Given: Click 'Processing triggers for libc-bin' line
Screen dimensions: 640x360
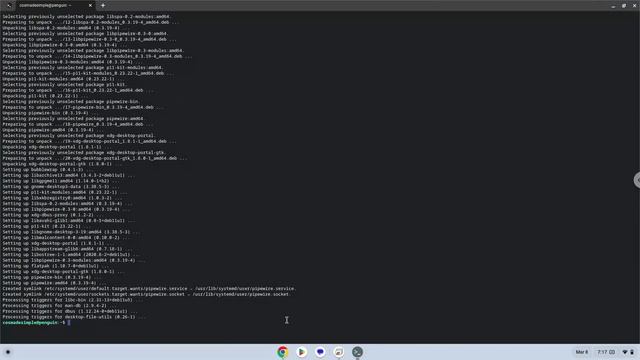Looking at the screenshot, I should pyautogui.click(x=72, y=300).
